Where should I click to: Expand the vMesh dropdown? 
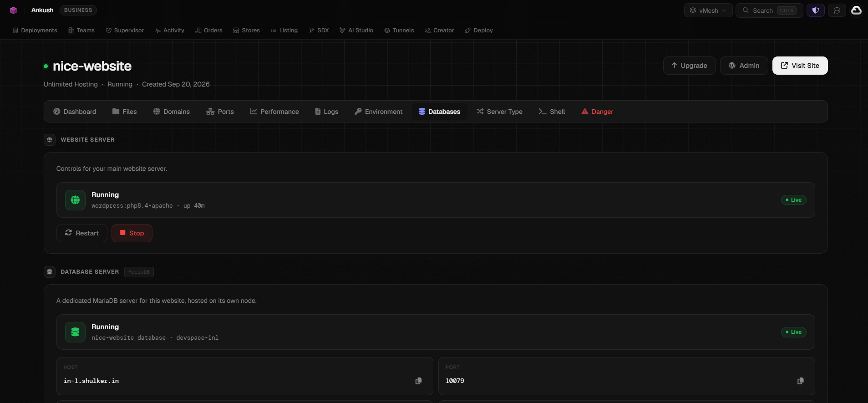pos(708,10)
